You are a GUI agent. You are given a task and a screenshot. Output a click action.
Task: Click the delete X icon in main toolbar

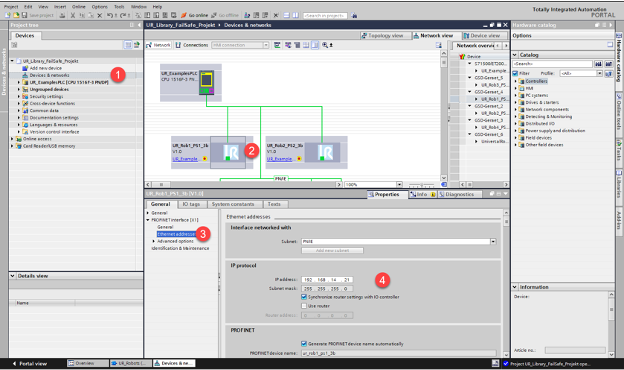(99, 15)
